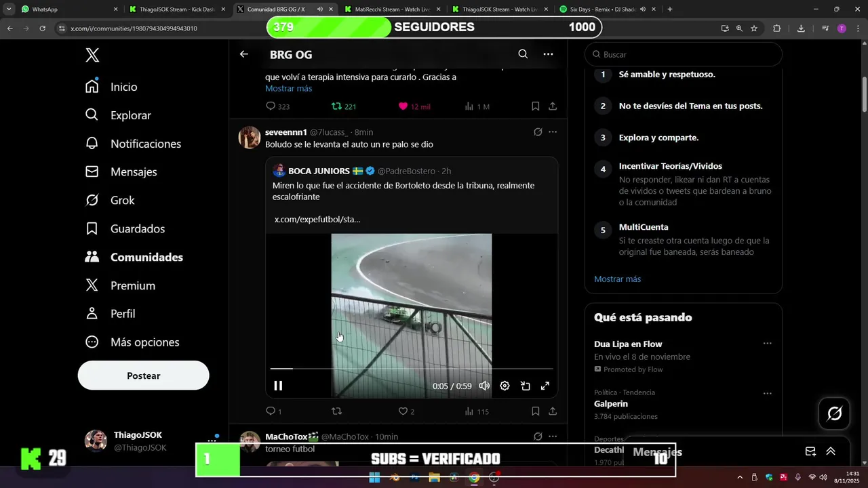View analytics of the 1 M views post
The height and width of the screenshot is (488, 868).
coord(477,106)
